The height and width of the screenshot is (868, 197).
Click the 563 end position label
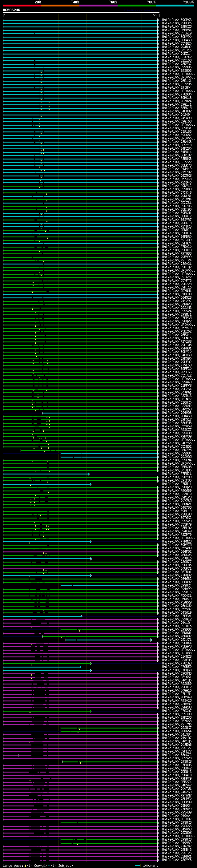pos(155,15)
